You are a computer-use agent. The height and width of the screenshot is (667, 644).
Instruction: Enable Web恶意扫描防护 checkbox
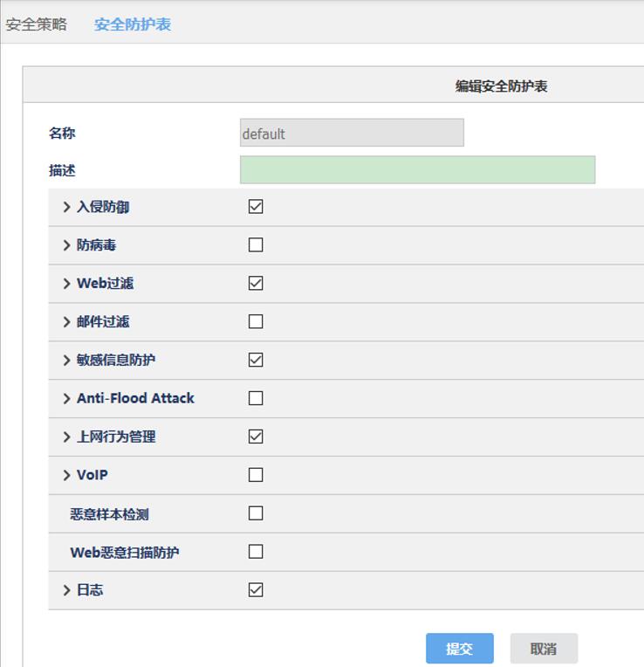pyautogui.click(x=256, y=552)
